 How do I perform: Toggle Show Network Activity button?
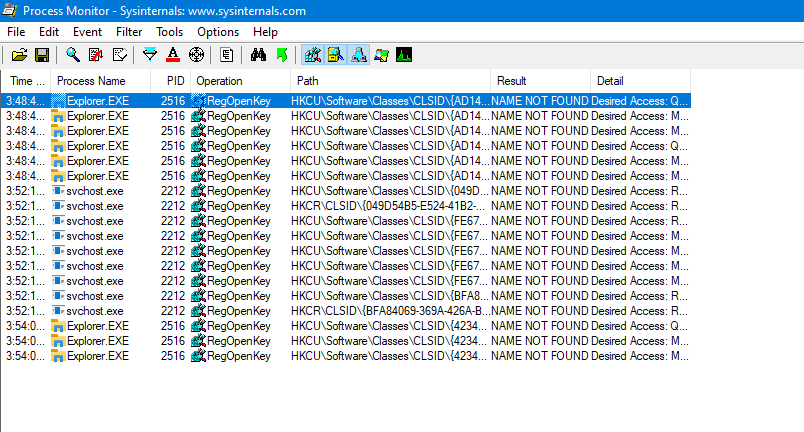(x=358, y=54)
